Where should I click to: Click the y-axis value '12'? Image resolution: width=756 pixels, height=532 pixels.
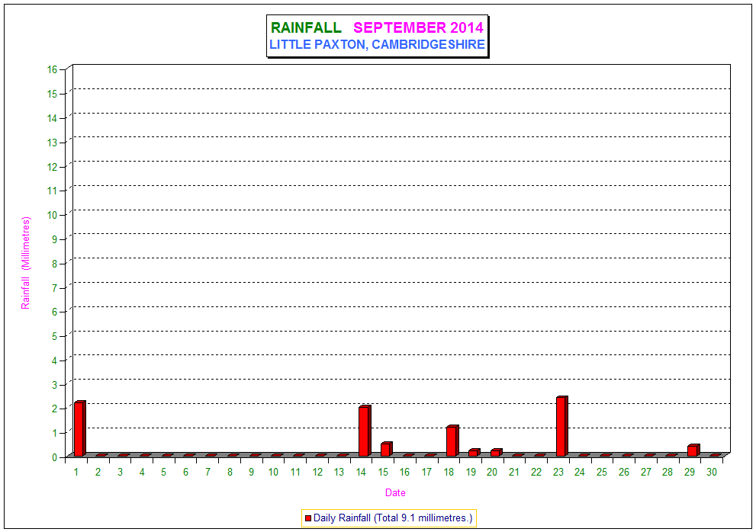coord(52,167)
